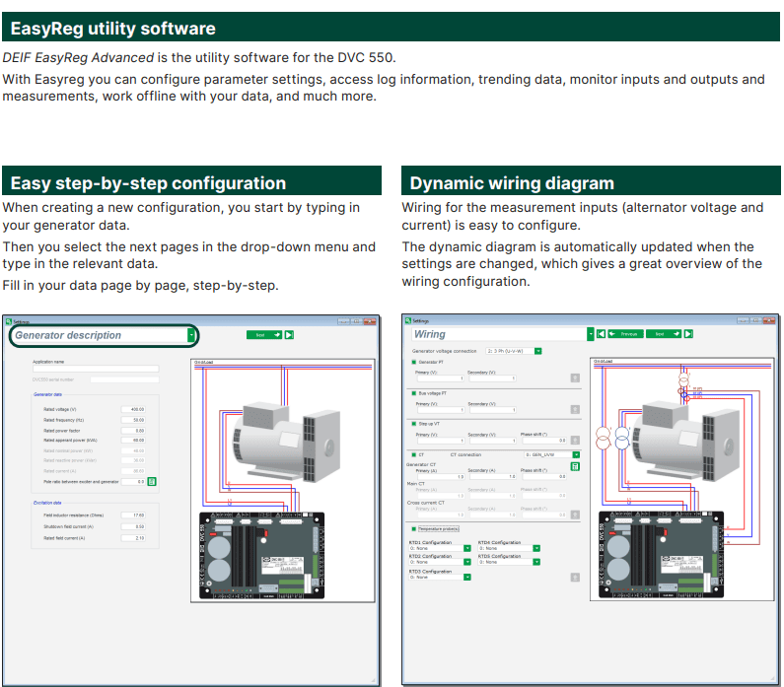784x687 pixels.
Task: Click upload icon in Generator PT row
Action: pyautogui.click(x=575, y=378)
